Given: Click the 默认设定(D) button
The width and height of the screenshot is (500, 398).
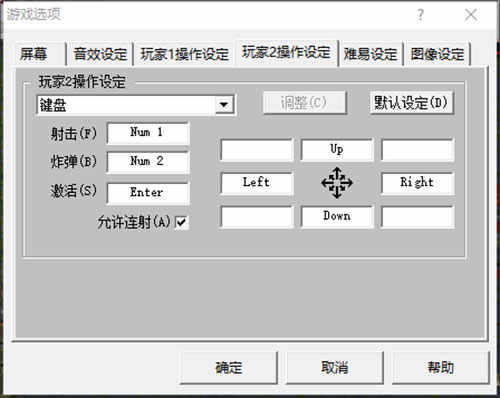Looking at the screenshot, I should [x=411, y=103].
